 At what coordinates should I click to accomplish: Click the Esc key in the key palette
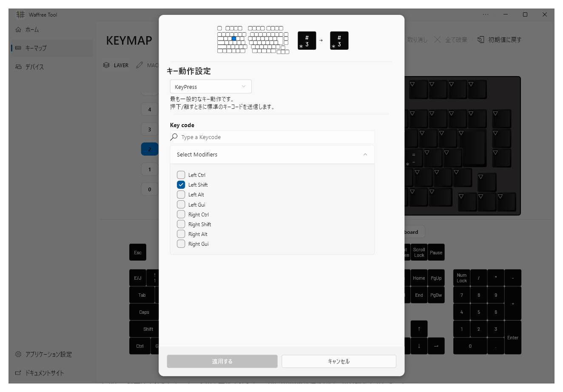click(138, 253)
